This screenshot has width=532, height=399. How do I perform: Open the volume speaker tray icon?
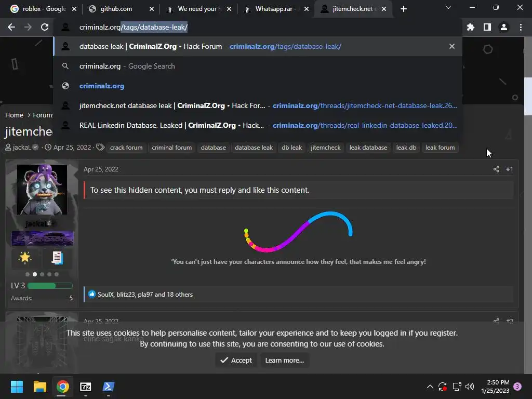470,387
